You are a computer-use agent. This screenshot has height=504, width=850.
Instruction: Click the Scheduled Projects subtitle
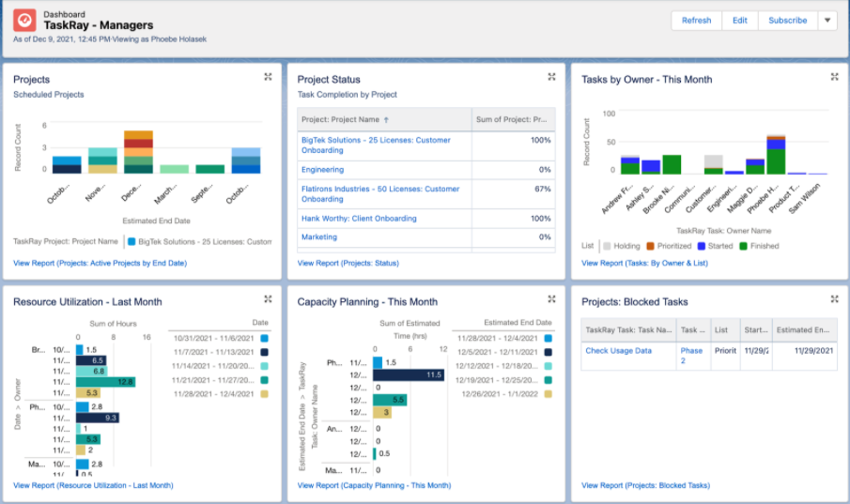point(49,94)
